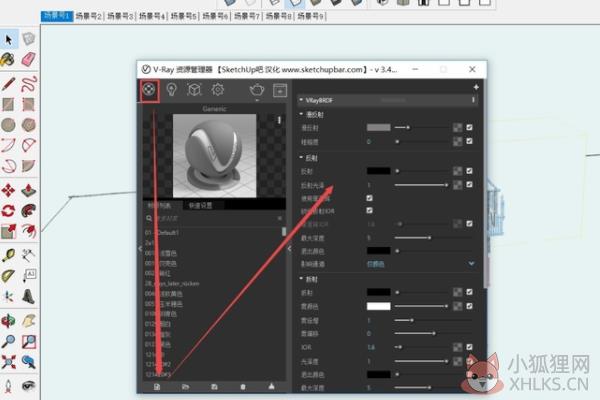600x400 pixels.
Task: Open white fog color swatch
Action: point(378,306)
